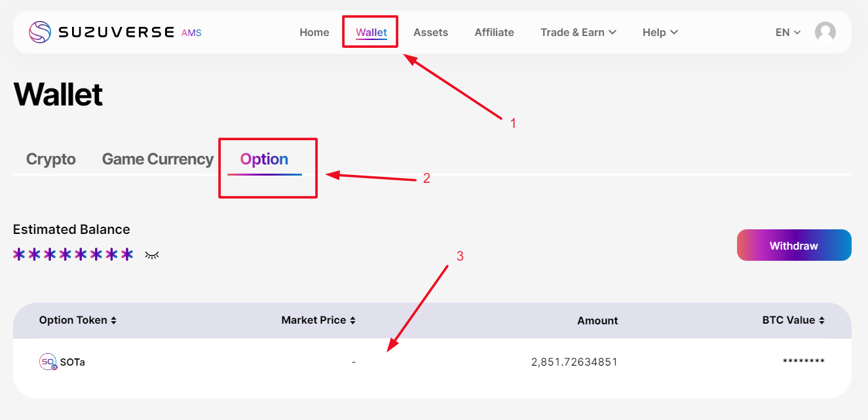Expand the Trade & Earn menu
Image resolution: width=868 pixels, height=420 pixels.
(x=578, y=32)
